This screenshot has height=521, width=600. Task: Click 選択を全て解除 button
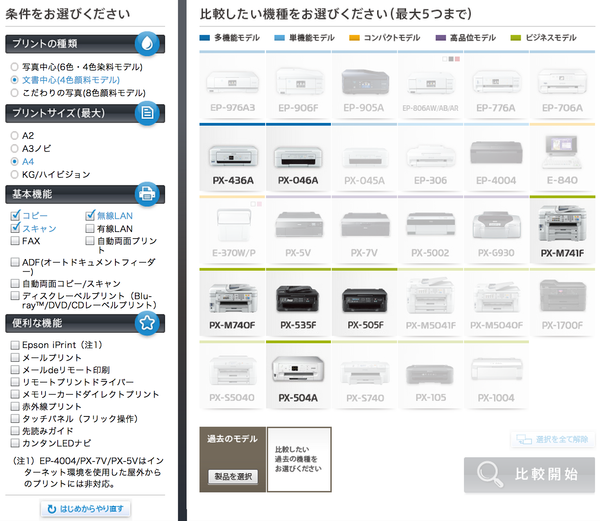[x=553, y=439]
